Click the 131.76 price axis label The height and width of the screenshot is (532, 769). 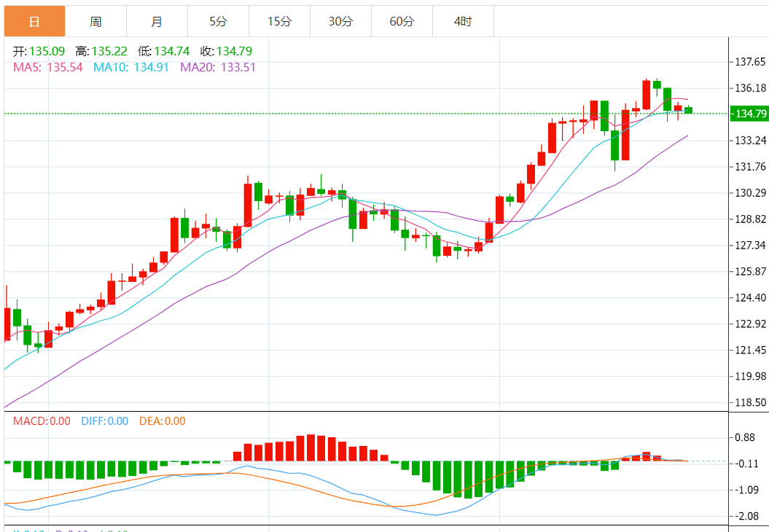click(x=750, y=167)
